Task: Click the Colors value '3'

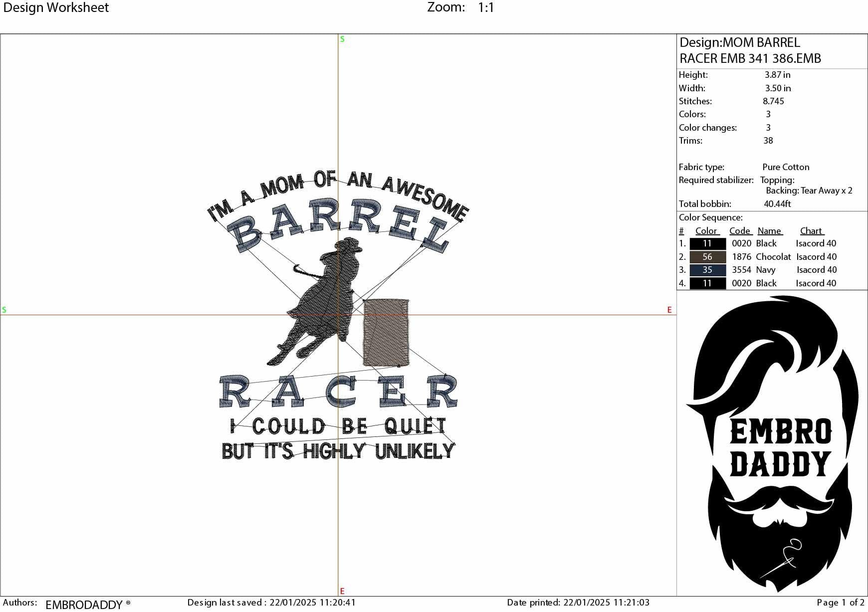Action: [768, 114]
